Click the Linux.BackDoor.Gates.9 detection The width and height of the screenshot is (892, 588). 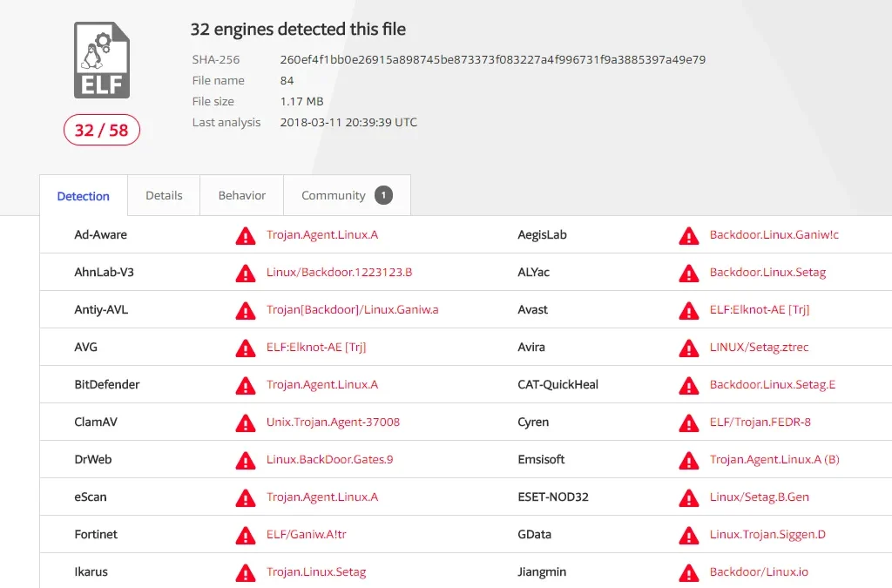(329, 460)
